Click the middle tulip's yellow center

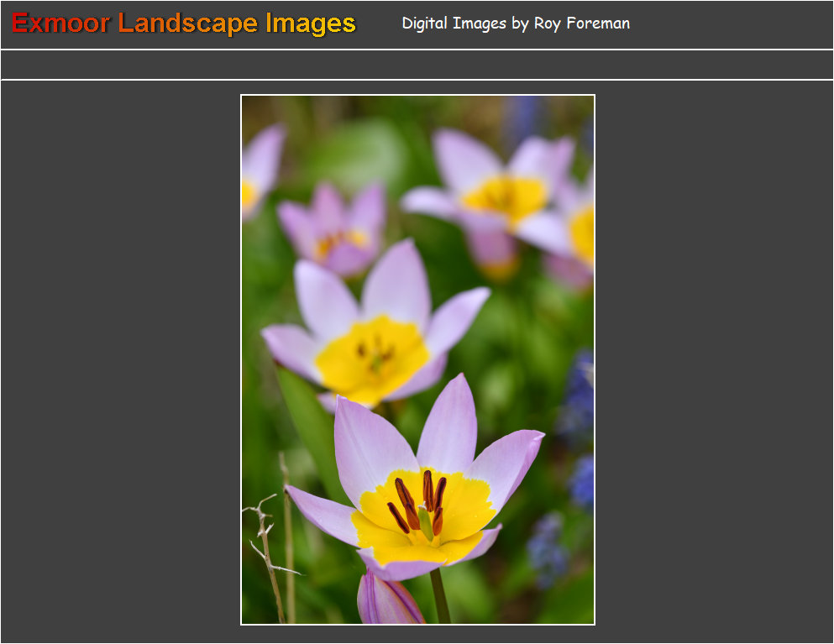coord(372,357)
